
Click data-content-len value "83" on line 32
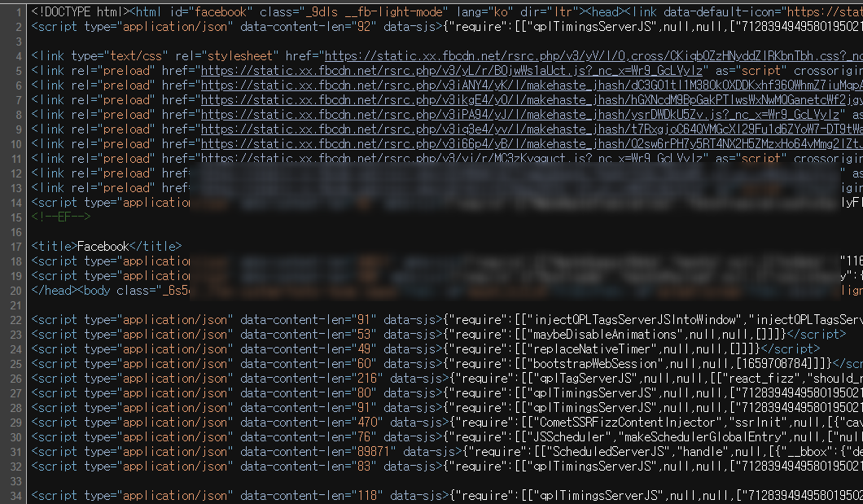363,467
